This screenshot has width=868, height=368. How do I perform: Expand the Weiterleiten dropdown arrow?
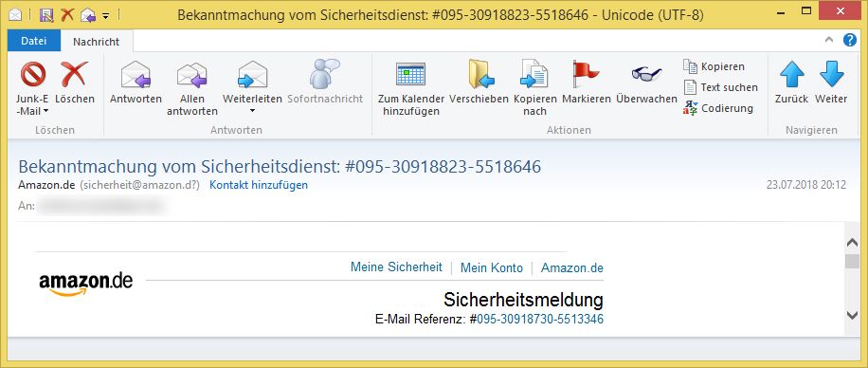252,111
